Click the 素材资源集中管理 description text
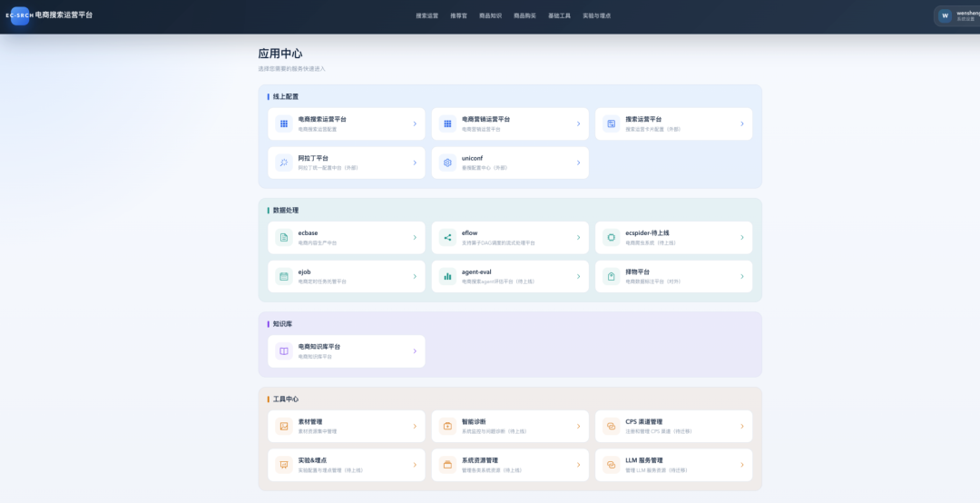This screenshot has width=980, height=503. [318, 431]
